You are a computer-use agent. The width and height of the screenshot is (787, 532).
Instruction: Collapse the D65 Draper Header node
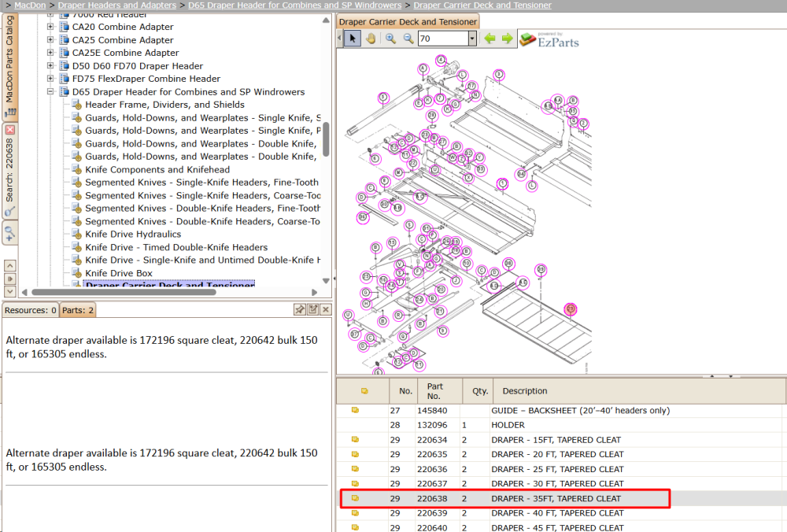pyautogui.click(x=50, y=91)
